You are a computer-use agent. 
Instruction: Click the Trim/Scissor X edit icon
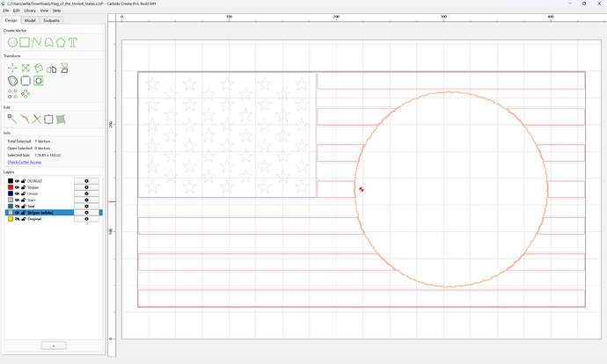click(36, 120)
